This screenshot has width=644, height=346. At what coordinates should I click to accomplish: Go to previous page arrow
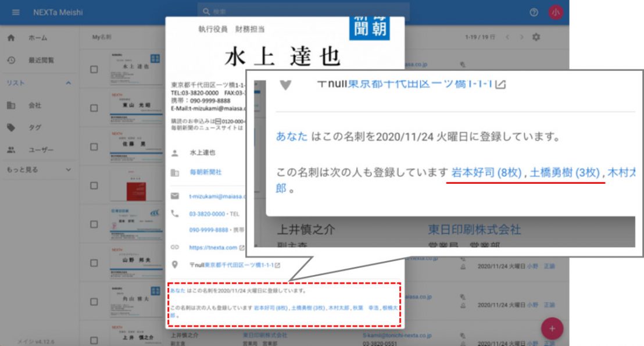coord(506,37)
